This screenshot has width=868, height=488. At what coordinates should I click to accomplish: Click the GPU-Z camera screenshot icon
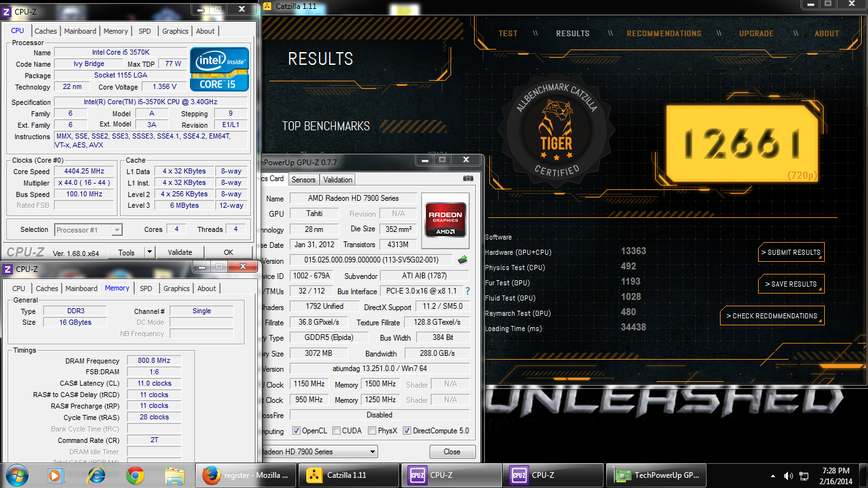tap(468, 179)
